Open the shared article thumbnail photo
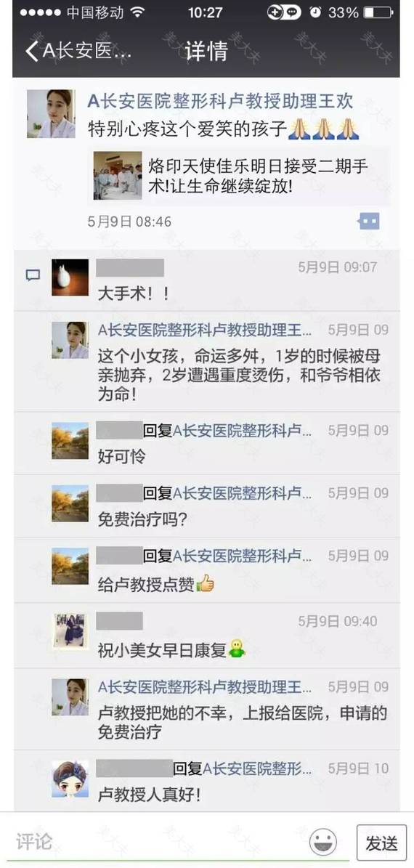 pos(118,176)
